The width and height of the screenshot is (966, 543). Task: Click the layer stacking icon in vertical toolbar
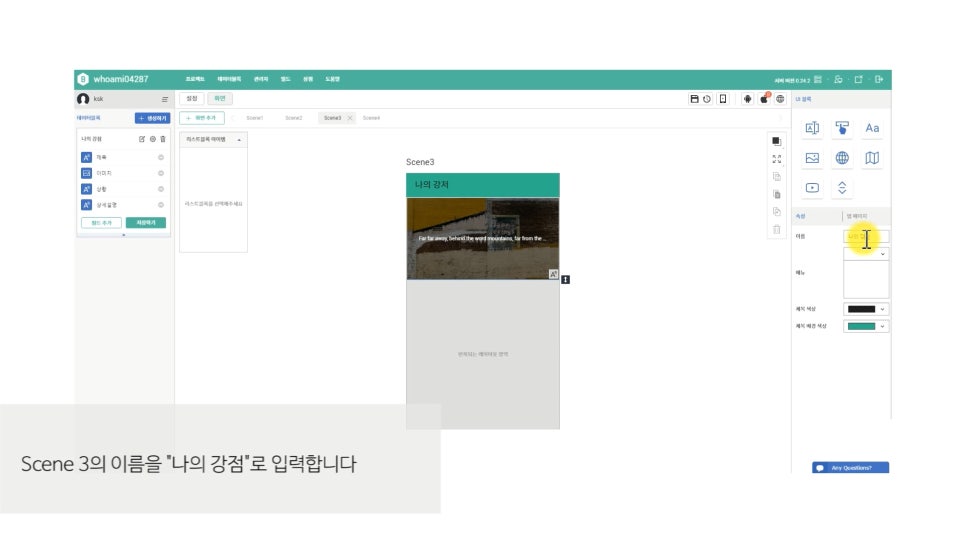(x=776, y=141)
